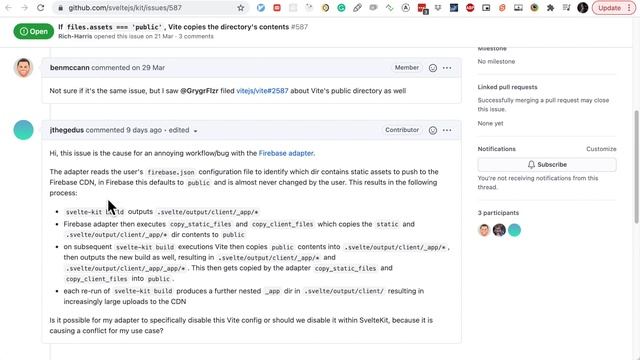Expand the edited history dropdown arrow
Screen dimensions: 640x360
pyautogui.click(x=196, y=131)
